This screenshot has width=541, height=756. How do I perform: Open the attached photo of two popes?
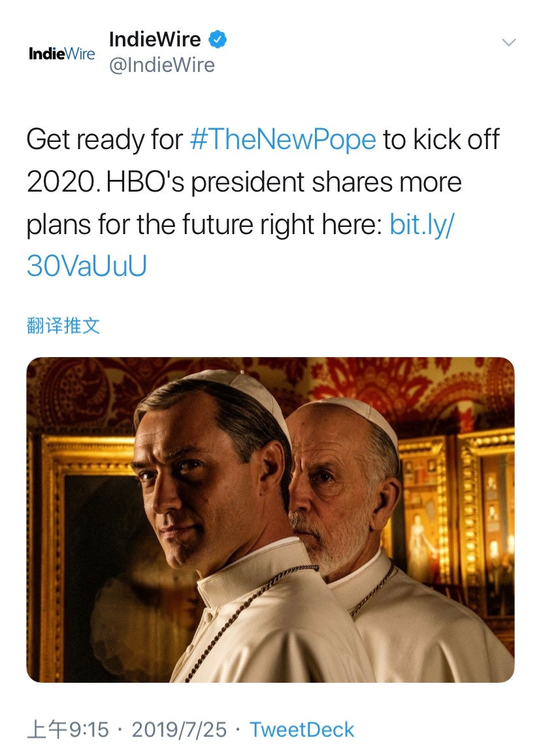coord(270,519)
